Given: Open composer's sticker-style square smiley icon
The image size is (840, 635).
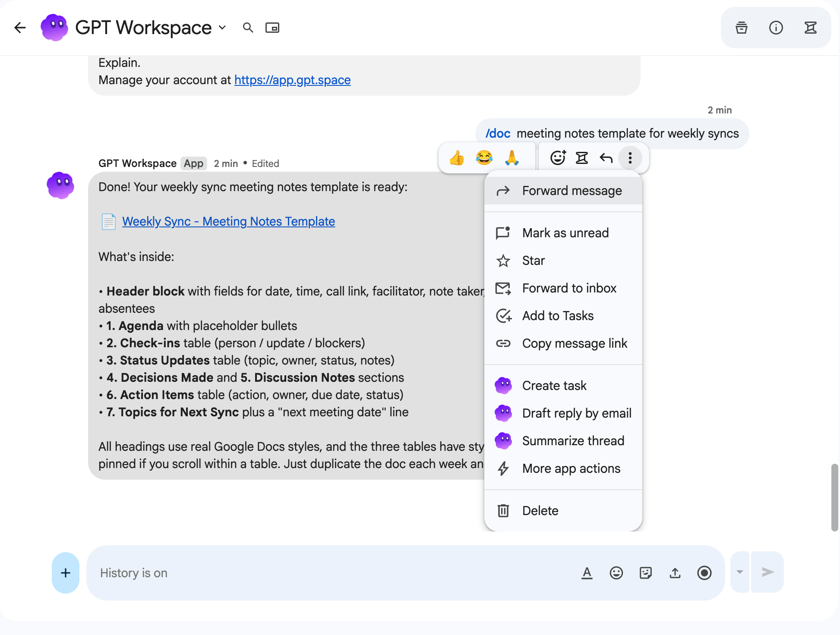Looking at the screenshot, I should pos(646,573).
